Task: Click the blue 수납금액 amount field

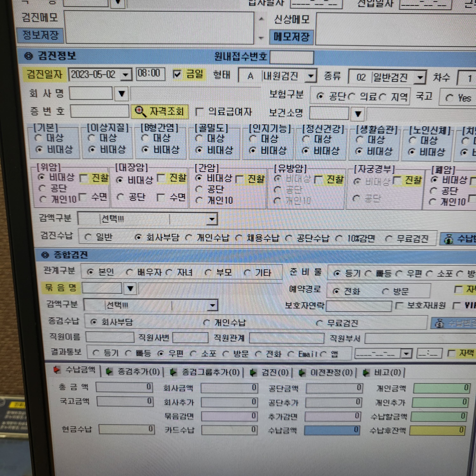Action: (x=332, y=430)
